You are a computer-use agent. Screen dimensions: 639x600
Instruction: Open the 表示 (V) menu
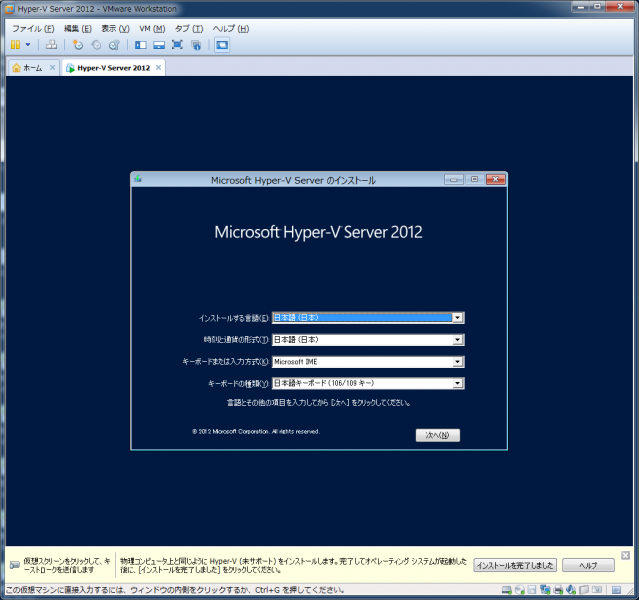coord(115,29)
